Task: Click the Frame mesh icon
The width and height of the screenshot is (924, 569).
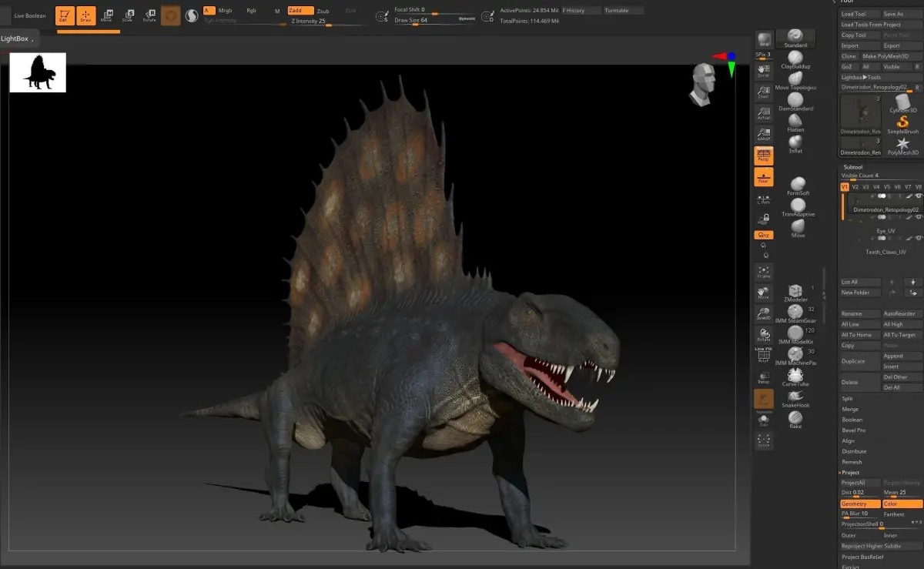Action: (x=764, y=272)
